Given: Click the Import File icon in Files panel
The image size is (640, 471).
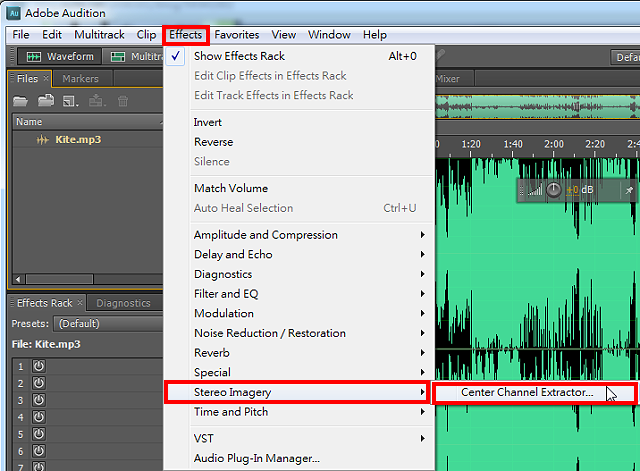Looking at the screenshot, I should click(46, 100).
